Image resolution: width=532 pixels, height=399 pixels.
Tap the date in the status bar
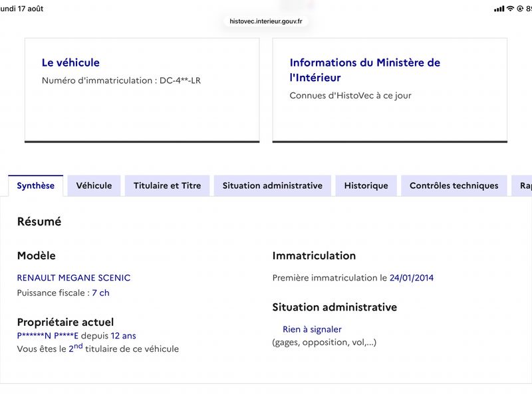click(x=22, y=9)
